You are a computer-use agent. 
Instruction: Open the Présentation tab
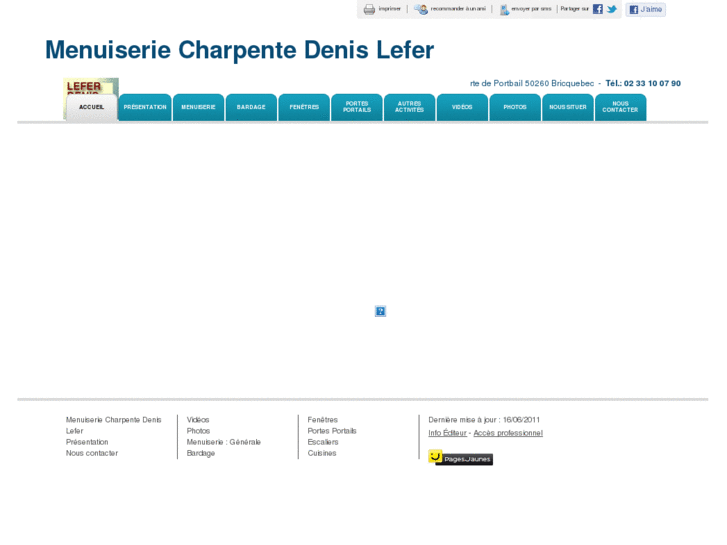pos(145,108)
